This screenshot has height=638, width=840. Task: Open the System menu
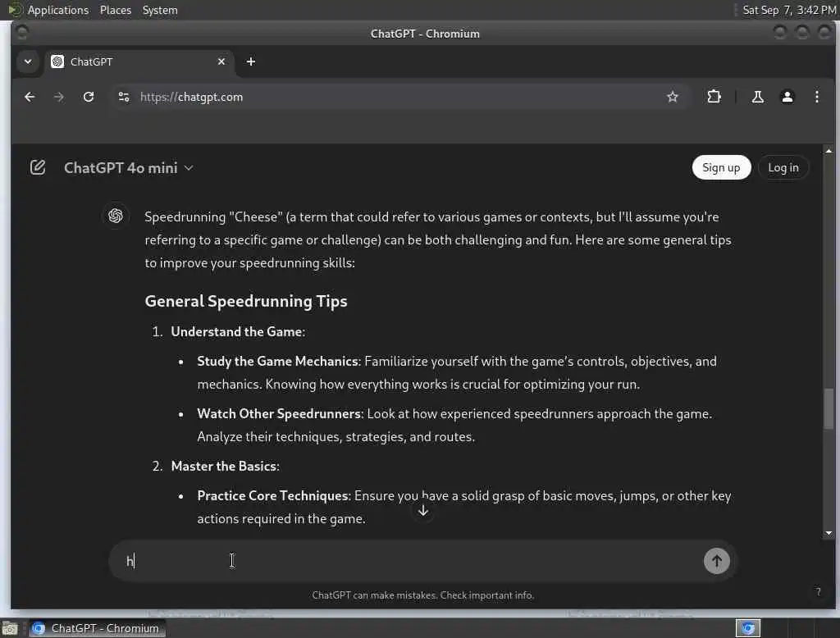click(x=160, y=10)
